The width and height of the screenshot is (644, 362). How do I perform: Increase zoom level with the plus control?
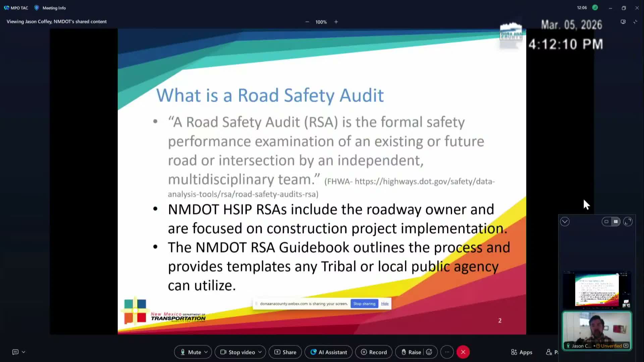click(336, 21)
